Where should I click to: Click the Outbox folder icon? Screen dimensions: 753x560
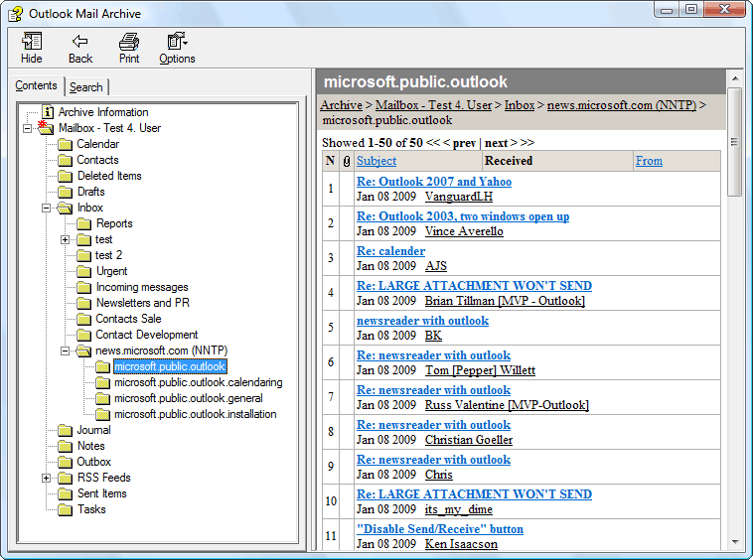(65, 462)
